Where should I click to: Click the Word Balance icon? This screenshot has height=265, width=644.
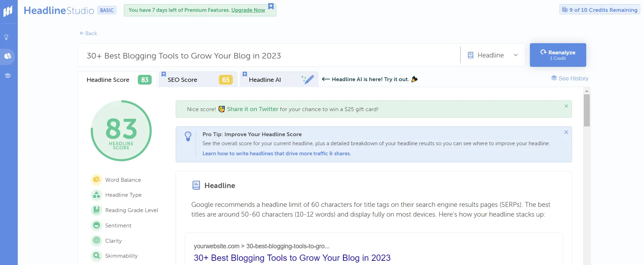[x=96, y=180]
